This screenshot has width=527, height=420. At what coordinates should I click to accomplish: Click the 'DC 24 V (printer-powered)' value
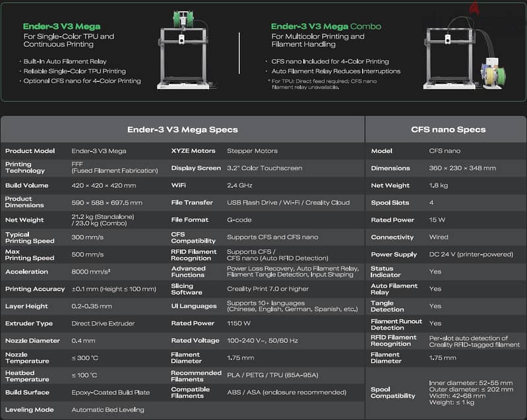tap(471, 255)
